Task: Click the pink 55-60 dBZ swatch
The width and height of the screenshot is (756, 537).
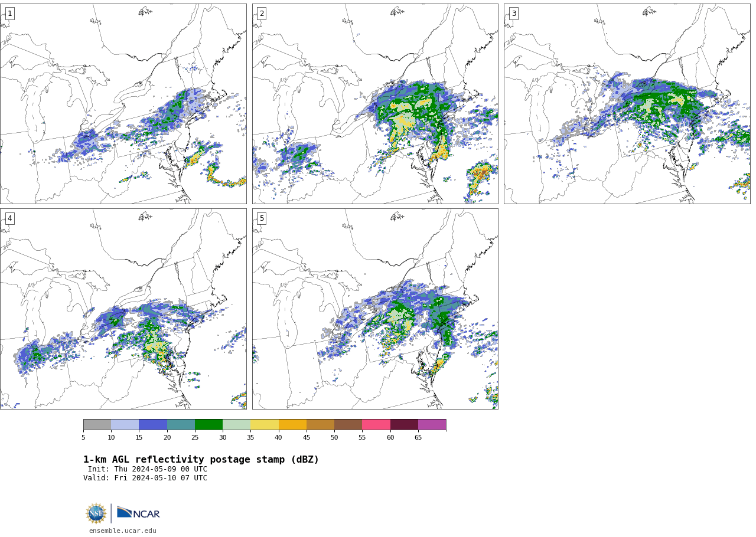Action: click(376, 425)
